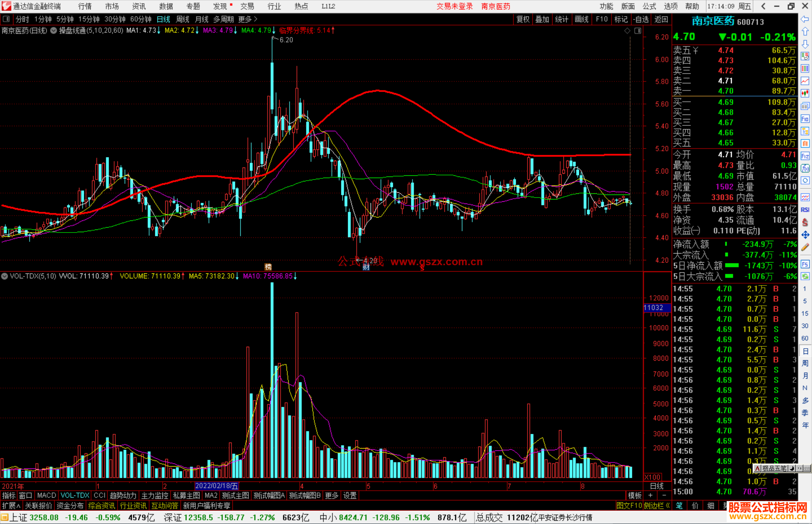
Task: Switch to the 日线 period tab
Action: pyautogui.click(x=163, y=19)
